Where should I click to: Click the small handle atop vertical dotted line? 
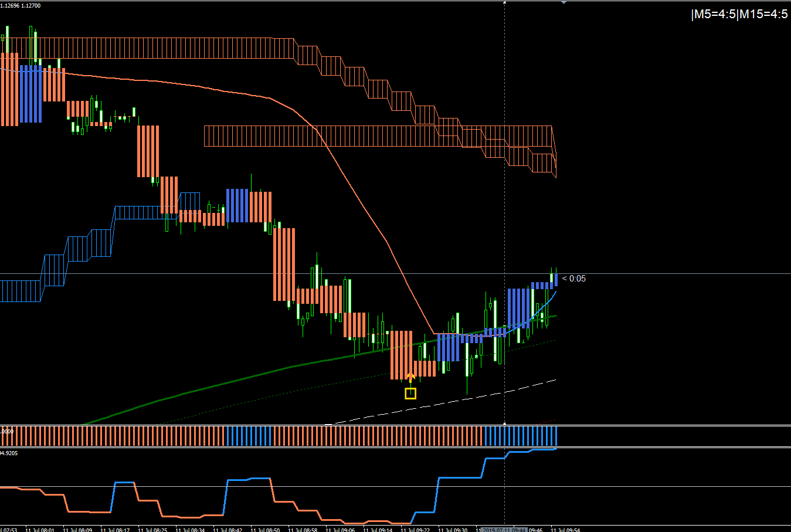click(505, 2)
